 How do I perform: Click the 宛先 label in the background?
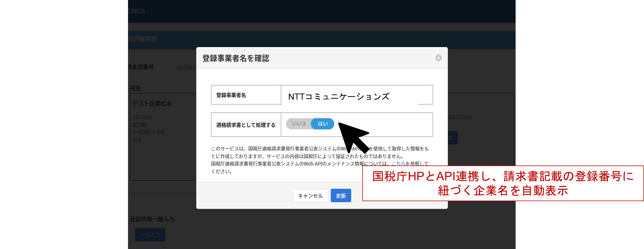135,88
